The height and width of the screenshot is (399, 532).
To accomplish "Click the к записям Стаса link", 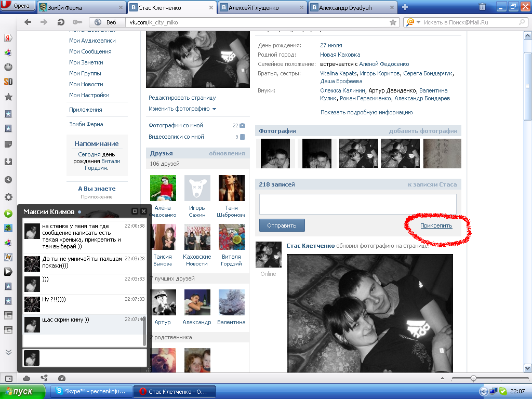I will point(432,184).
